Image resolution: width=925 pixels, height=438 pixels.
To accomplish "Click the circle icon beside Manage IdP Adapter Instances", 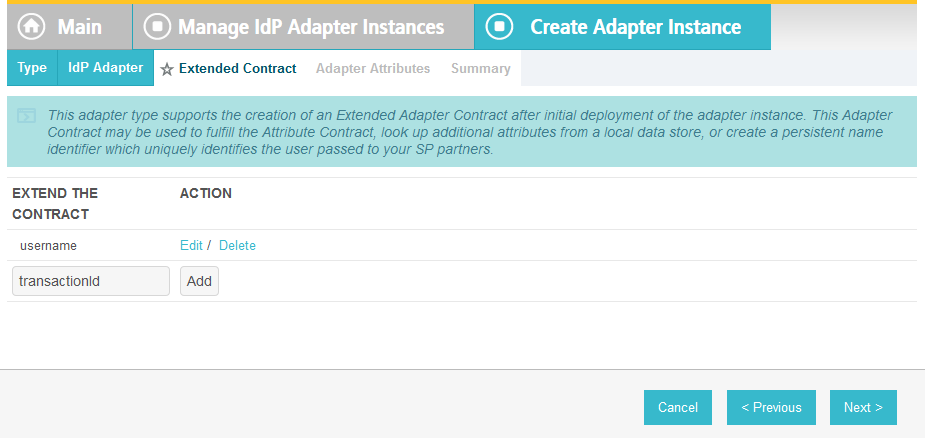I will 158,27.
